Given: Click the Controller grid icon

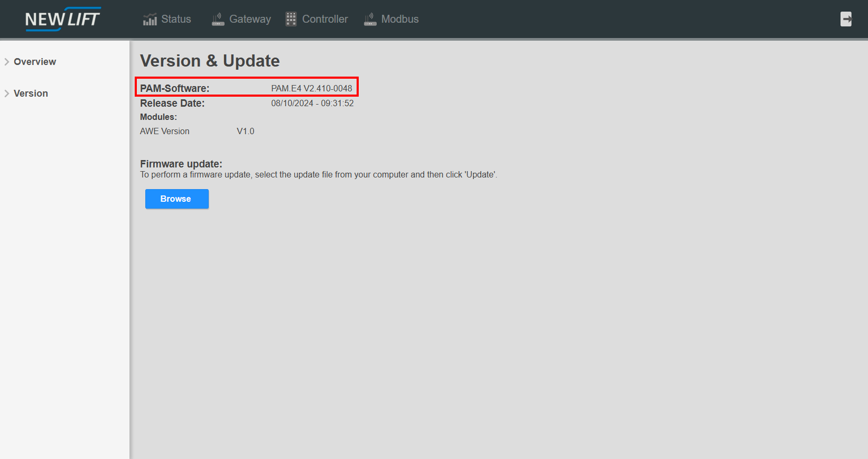Looking at the screenshot, I should 291,19.
